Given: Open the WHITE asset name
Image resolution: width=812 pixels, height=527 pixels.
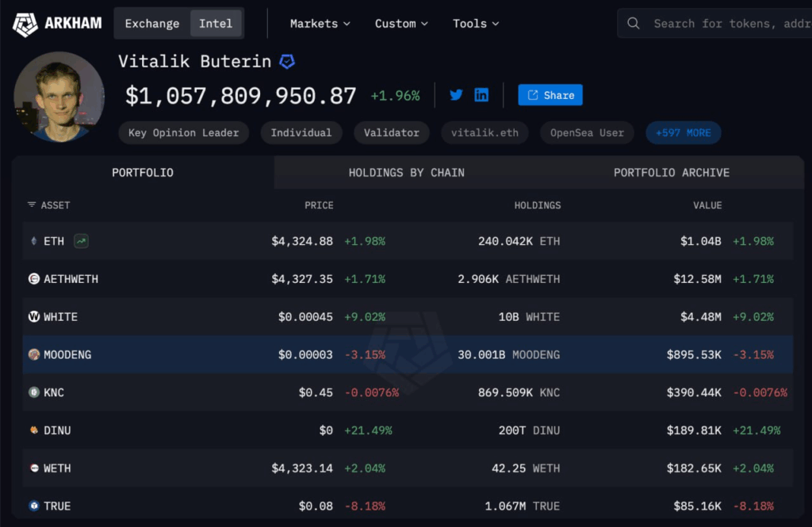Looking at the screenshot, I should click(60, 317).
